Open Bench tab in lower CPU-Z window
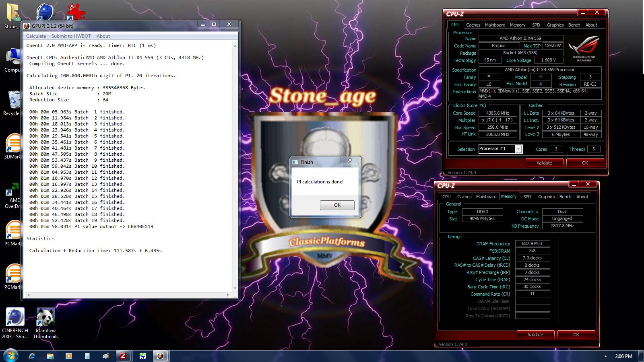The image size is (644, 362). 565,197
